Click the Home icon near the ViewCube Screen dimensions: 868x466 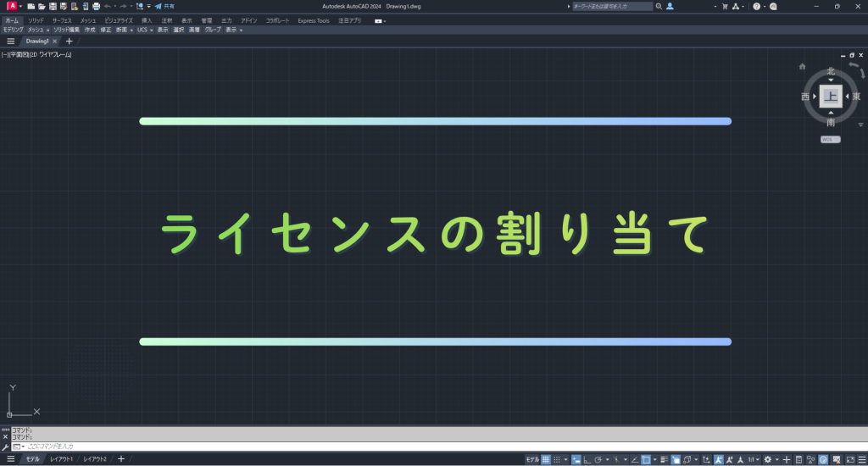click(802, 65)
